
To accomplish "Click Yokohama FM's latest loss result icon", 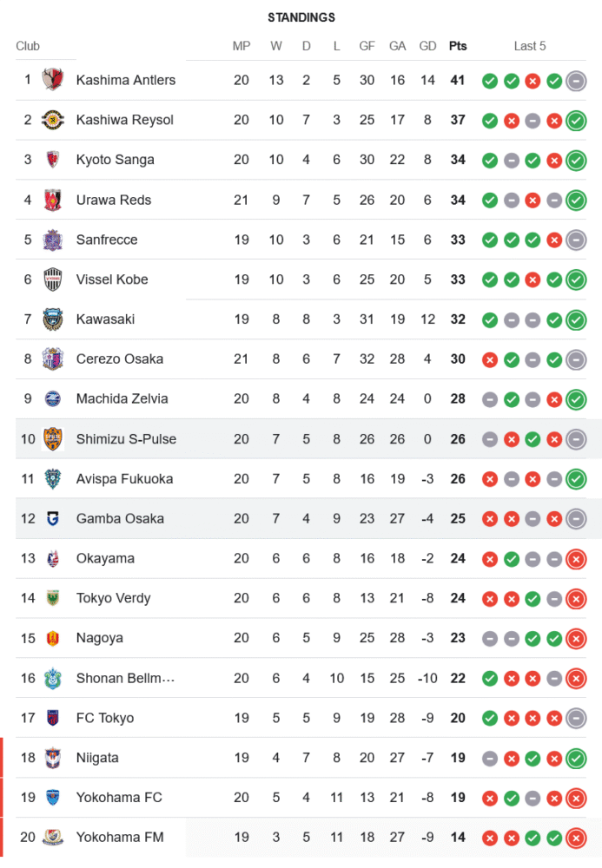I will click(x=575, y=838).
